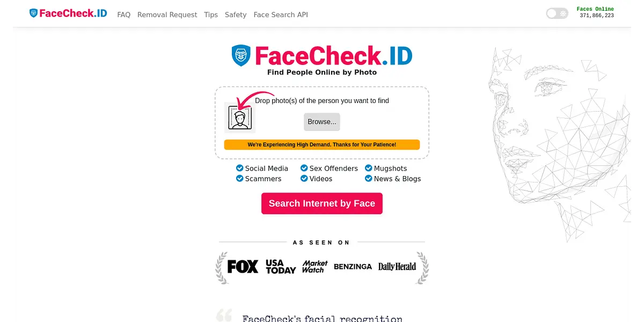Click the FOX logo

click(243, 266)
